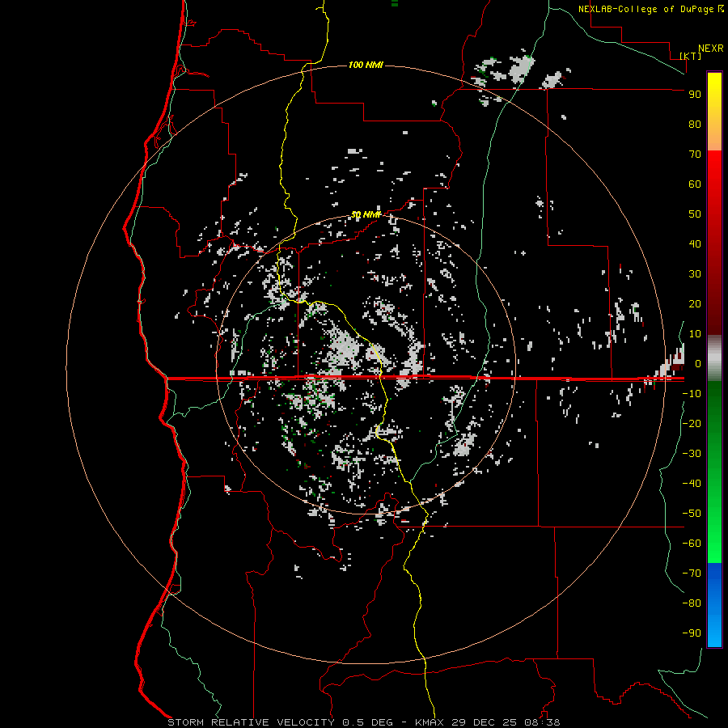Click the positive 80 value on velocity scale
The image size is (728, 728).
(695, 125)
